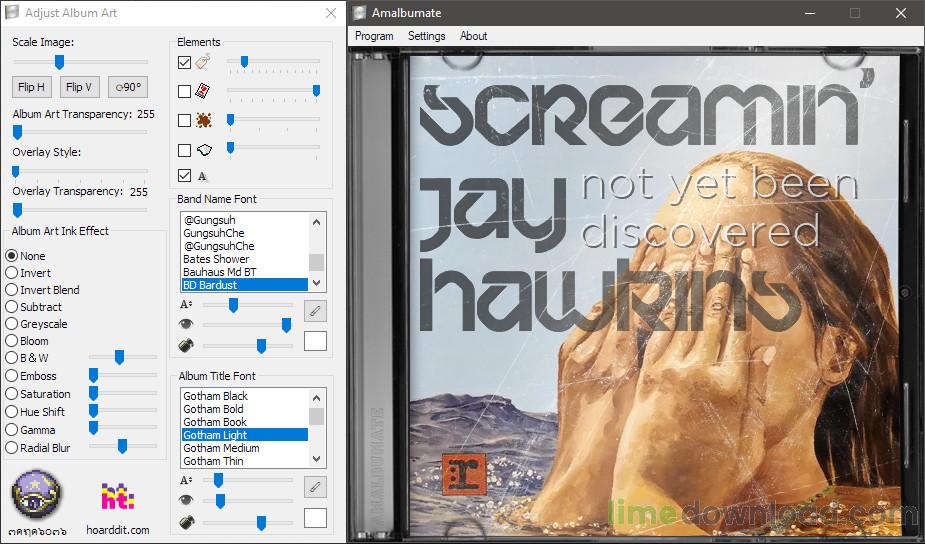The height and width of the screenshot is (544, 925).
Task: Click the text element 'A' icon
Action: pos(202,176)
